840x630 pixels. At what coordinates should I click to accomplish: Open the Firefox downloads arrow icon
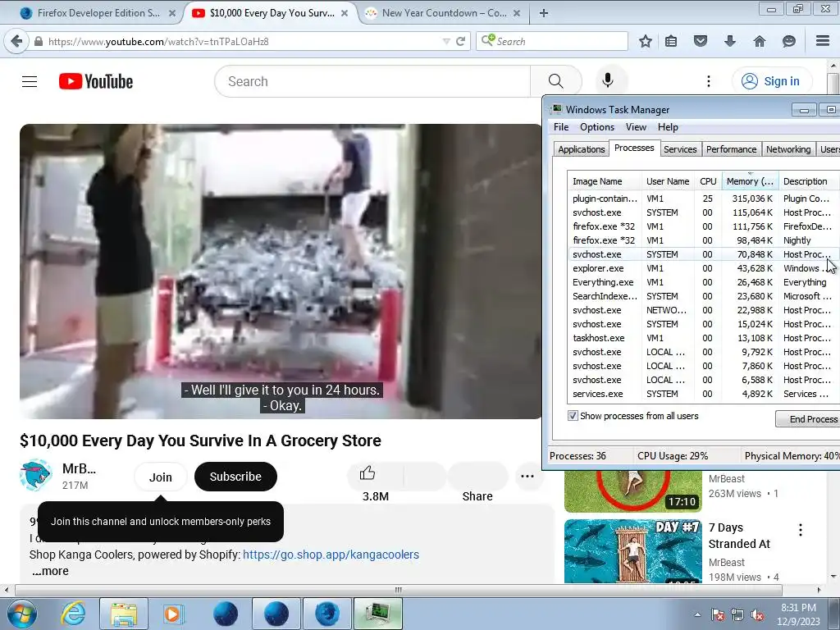(x=729, y=41)
